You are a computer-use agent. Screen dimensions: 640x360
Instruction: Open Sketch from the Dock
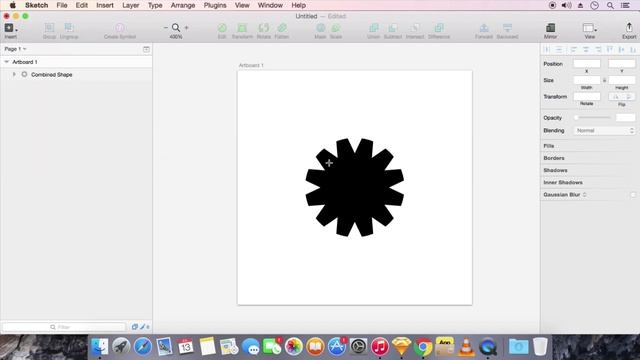point(401,347)
